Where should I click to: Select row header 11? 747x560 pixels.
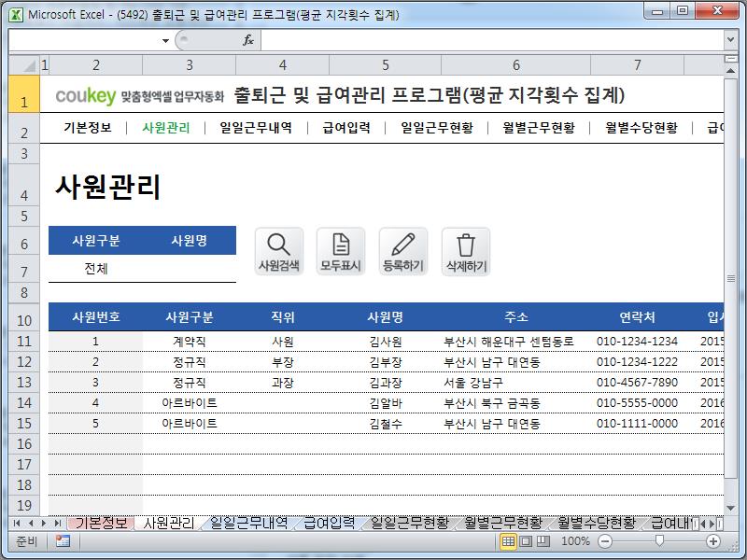click(x=24, y=342)
